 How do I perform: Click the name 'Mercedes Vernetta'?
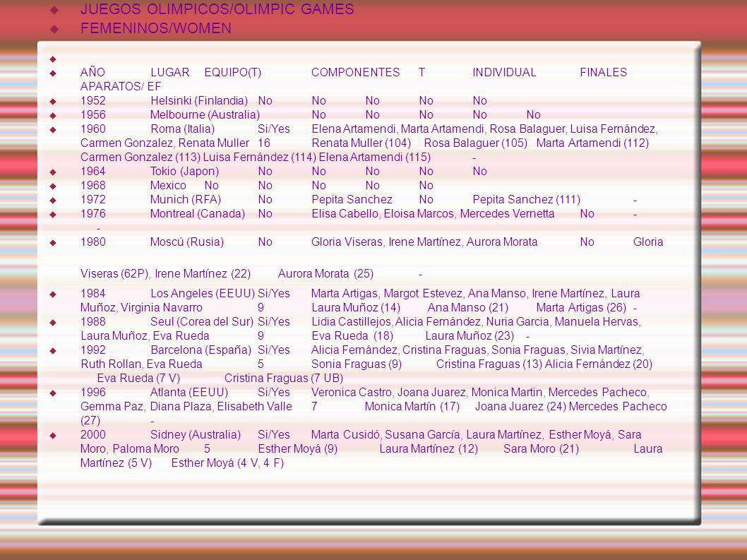click(x=507, y=214)
